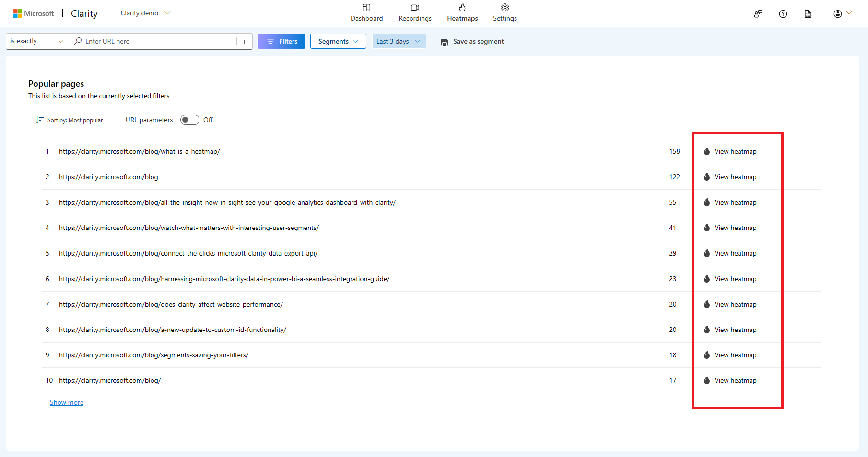This screenshot has height=457, width=868.
Task: Select the segments-saving-your-filters URL
Action: [153, 355]
